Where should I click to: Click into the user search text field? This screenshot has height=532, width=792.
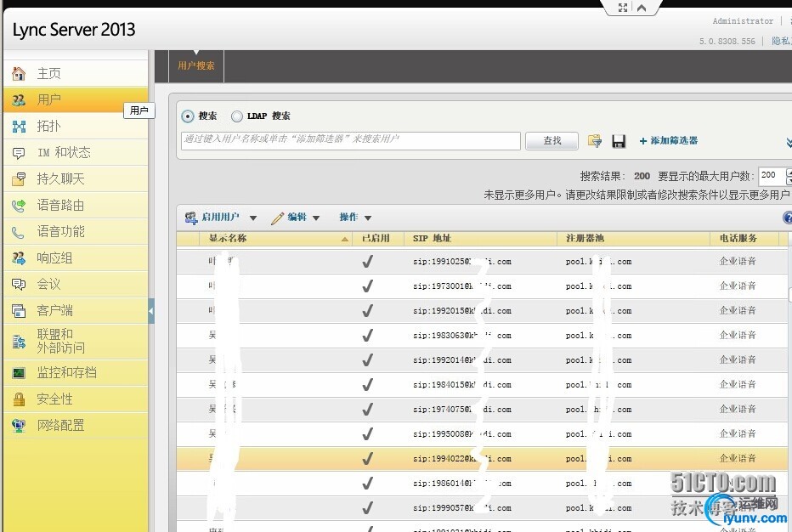tap(351, 140)
